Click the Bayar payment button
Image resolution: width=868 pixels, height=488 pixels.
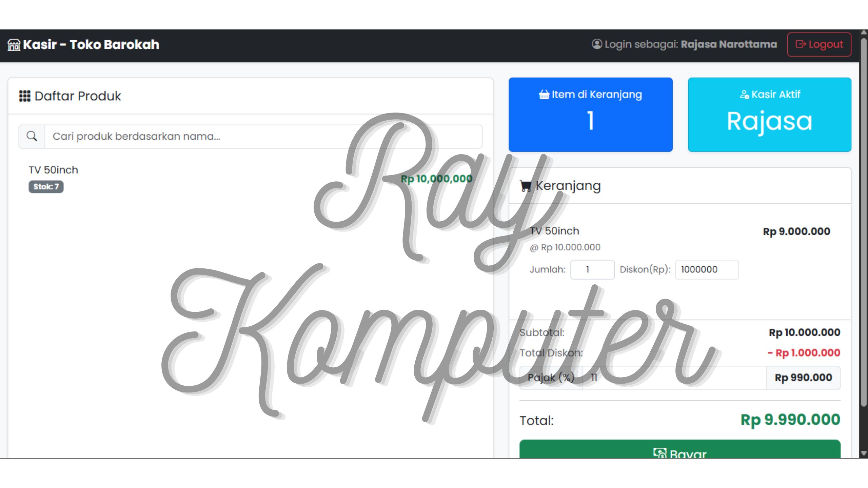coord(680,449)
